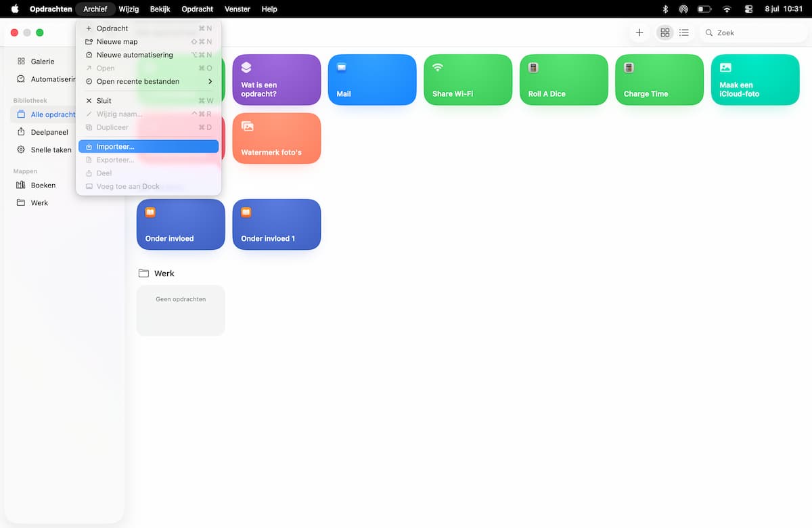The height and width of the screenshot is (528, 812).
Task: Click the Galerie sidebar icon
Action: pos(21,62)
